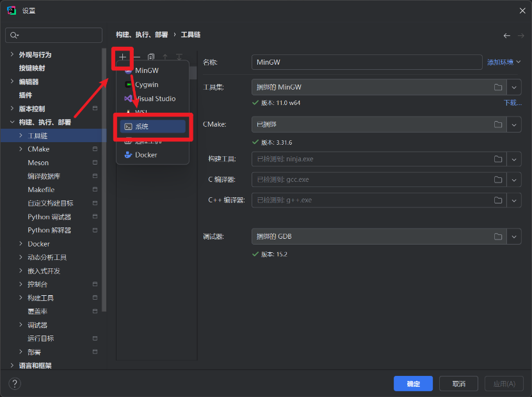This screenshot has height=397, width=532.
Task: Select 覆盖率 in settings tree
Action: tap(37, 311)
